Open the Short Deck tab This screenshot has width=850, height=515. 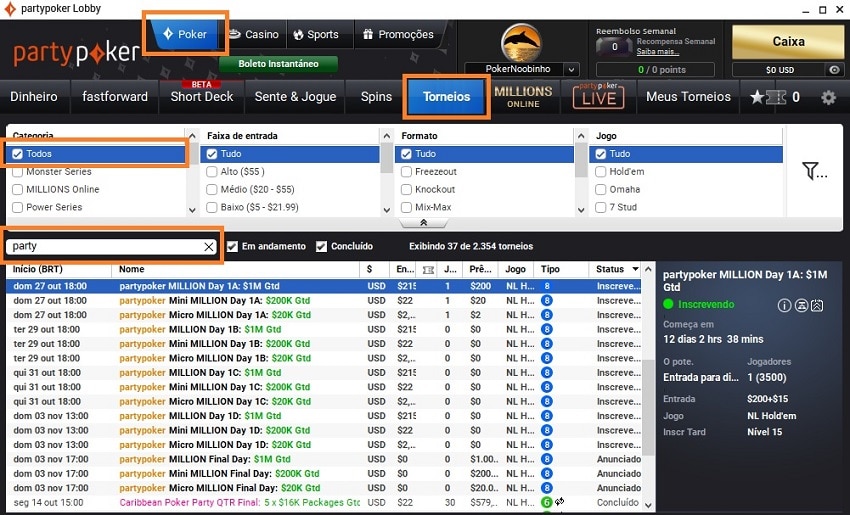coord(202,97)
